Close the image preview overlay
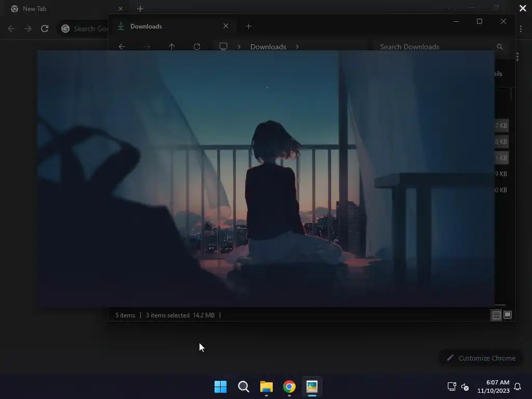This screenshot has height=399, width=532. point(523,8)
